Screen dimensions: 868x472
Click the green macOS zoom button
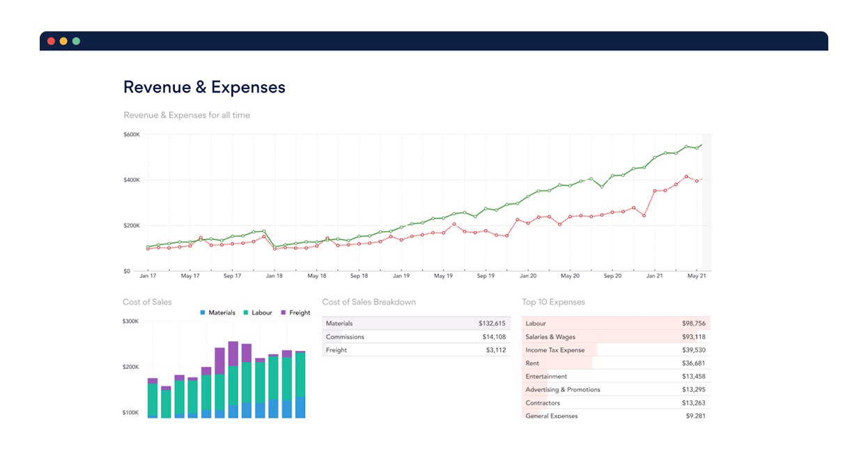75,40
